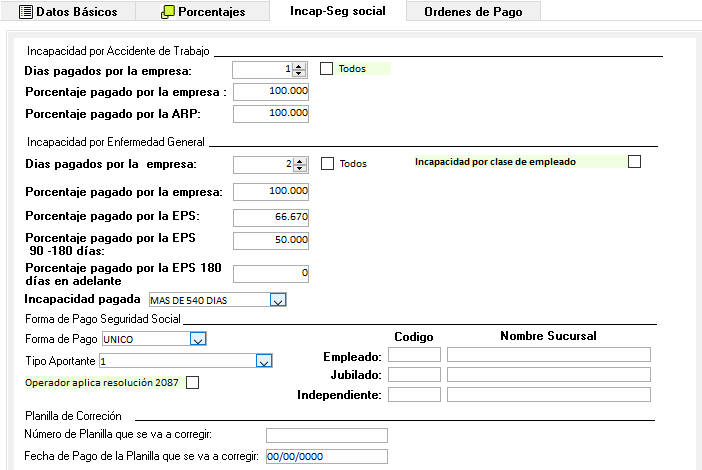Toggle Operador aplica resolución 2087 checkbox

pos(193,382)
